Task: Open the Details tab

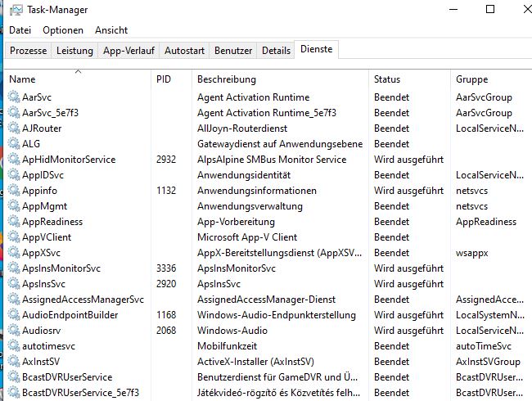Action: coord(276,51)
